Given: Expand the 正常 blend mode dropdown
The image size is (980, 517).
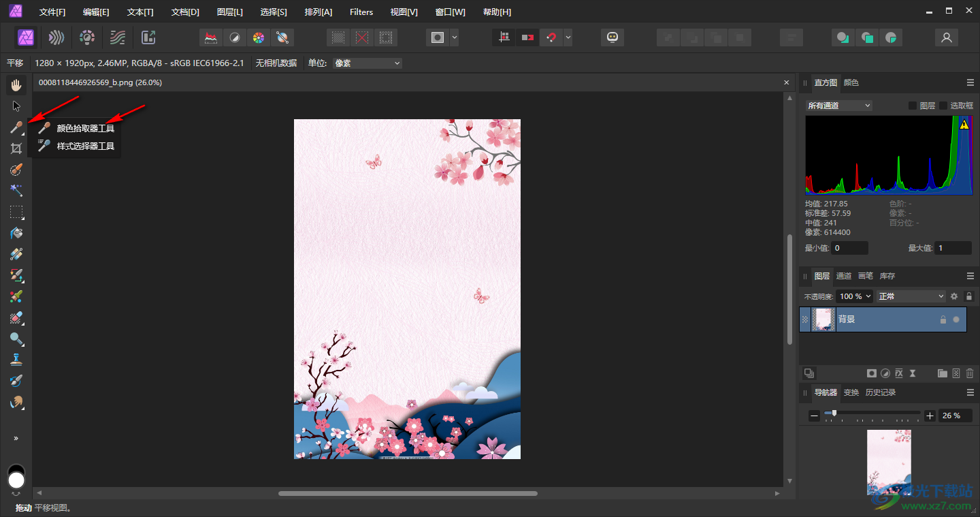Looking at the screenshot, I should pos(911,296).
